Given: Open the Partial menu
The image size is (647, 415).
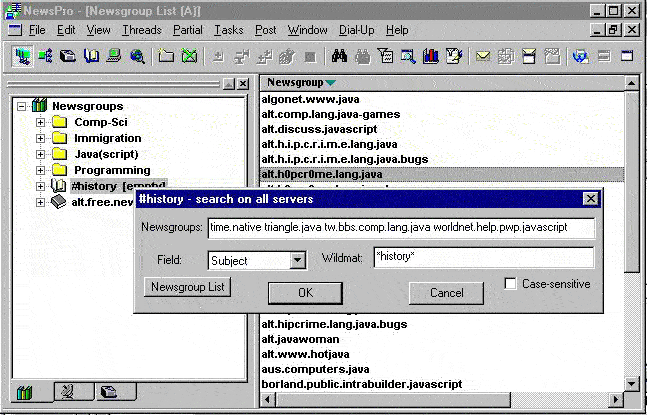Looking at the screenshot, I should pyautogui.click(x=188, y=30).
